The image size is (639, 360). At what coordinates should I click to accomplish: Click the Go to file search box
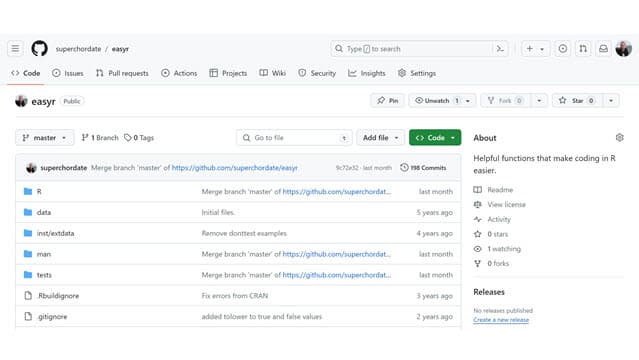294,138
